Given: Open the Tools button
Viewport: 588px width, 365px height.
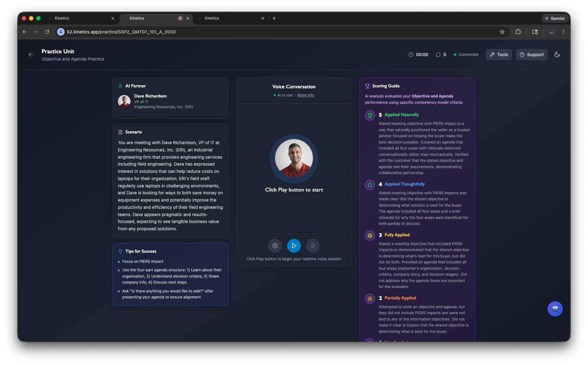Looking at the screenshot, I should (x=499, y=55).
